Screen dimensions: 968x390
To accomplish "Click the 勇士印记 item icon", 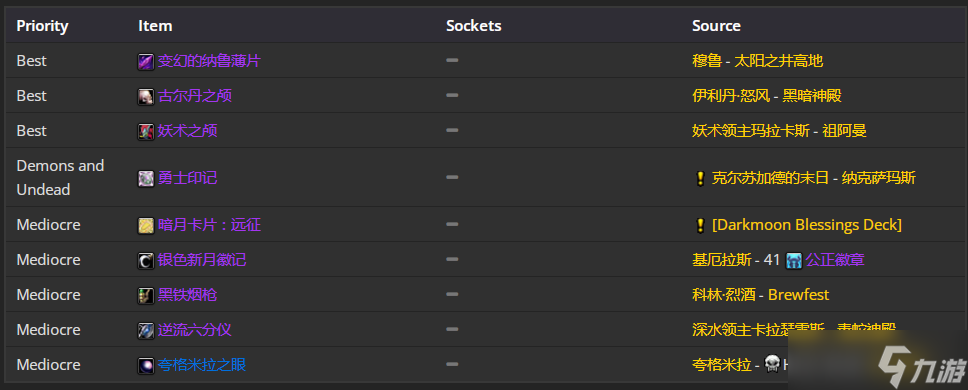I will (x=146, y=178).
